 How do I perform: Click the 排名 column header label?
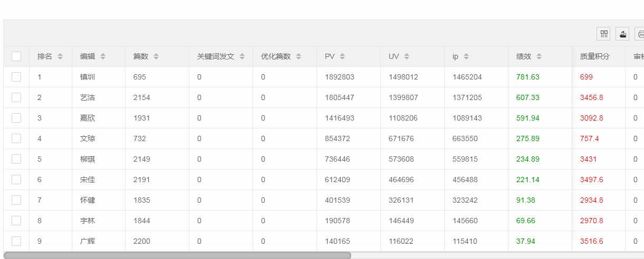point(45,56)
